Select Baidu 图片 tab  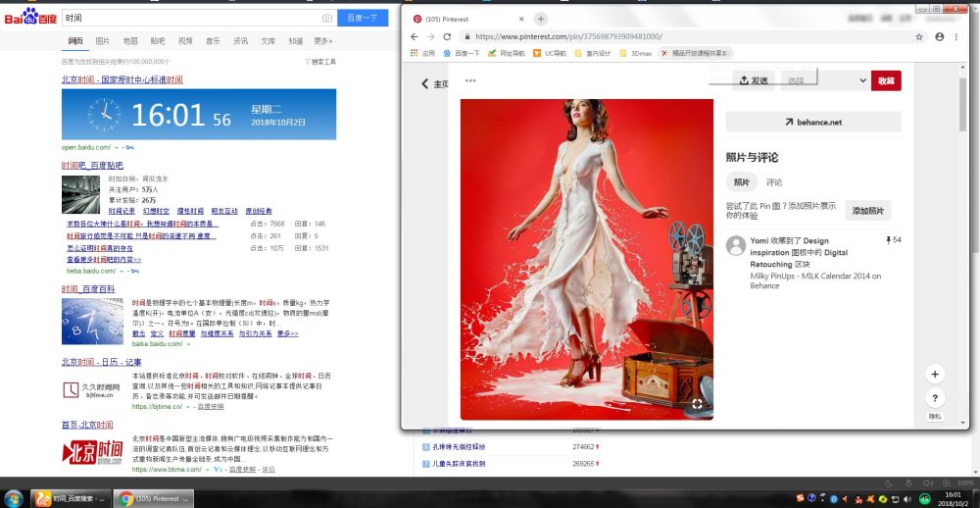(103, 41)
